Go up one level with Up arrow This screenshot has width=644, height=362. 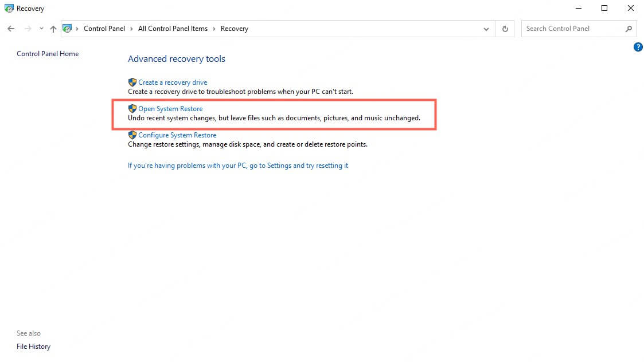coord(53,29)
